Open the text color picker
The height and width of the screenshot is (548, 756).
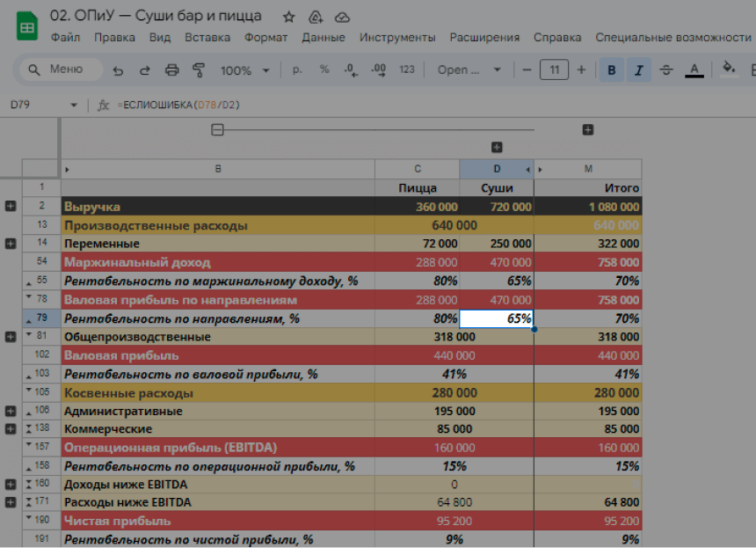click(x=694, y=70)
